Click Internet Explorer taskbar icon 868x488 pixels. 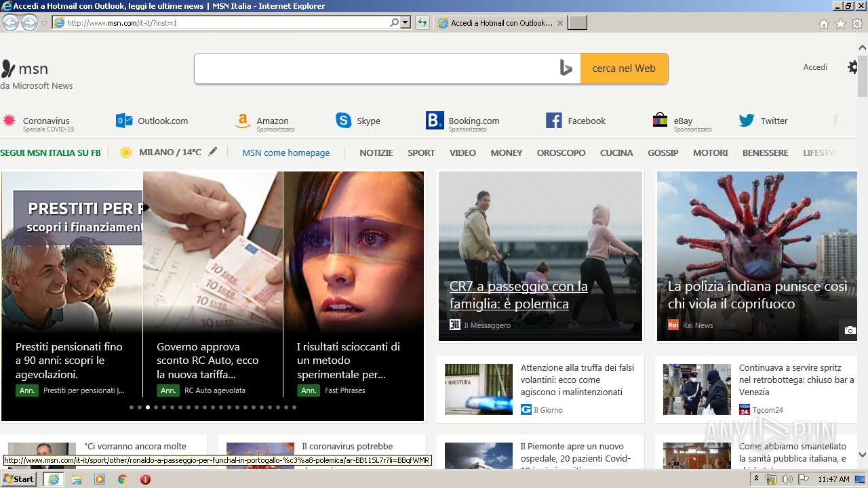[x=53, y=479]
